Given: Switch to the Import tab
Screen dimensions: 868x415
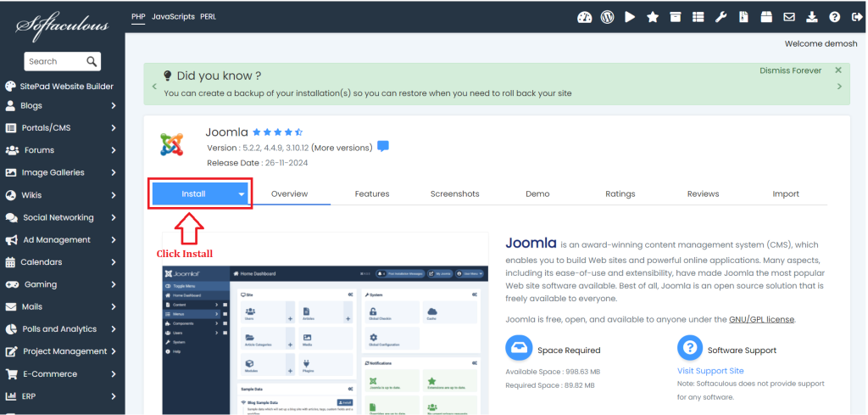Looking at the screenshot, I should click(x=786, y=194).
